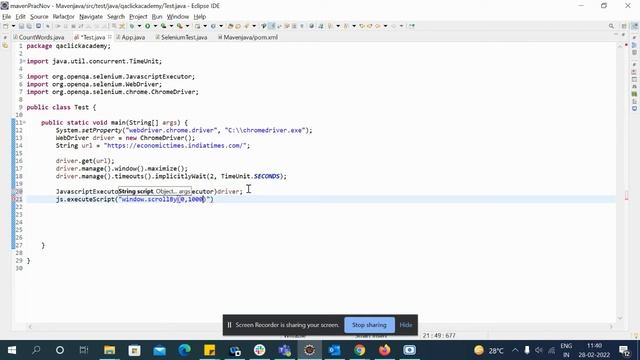The width and height of the screenshot is (640, 360).
Task: Open the Project menu
Action: pyautogui.click(x=138, y=17)
